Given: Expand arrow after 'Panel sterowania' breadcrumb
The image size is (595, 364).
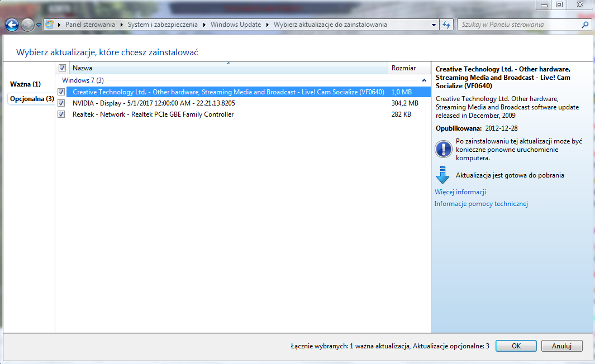Looking at the screenshot, I should click(121, 25).
